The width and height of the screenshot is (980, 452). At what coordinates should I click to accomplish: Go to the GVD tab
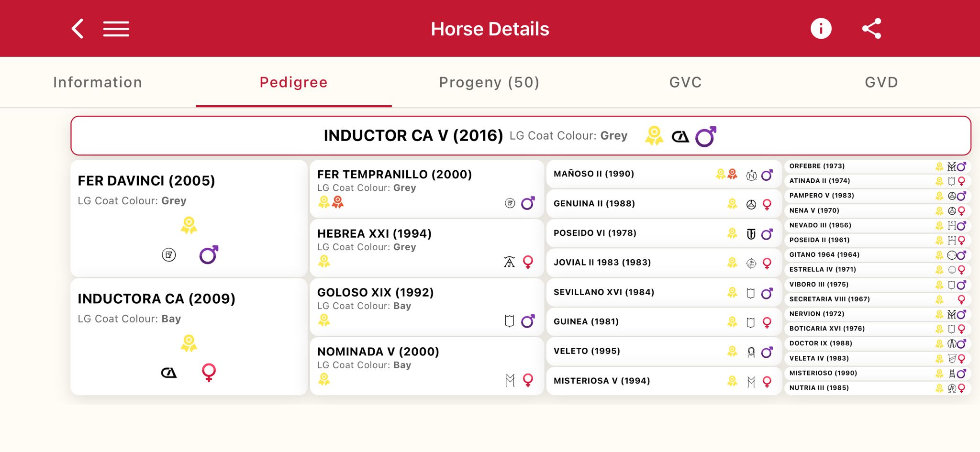click(881, 82)
